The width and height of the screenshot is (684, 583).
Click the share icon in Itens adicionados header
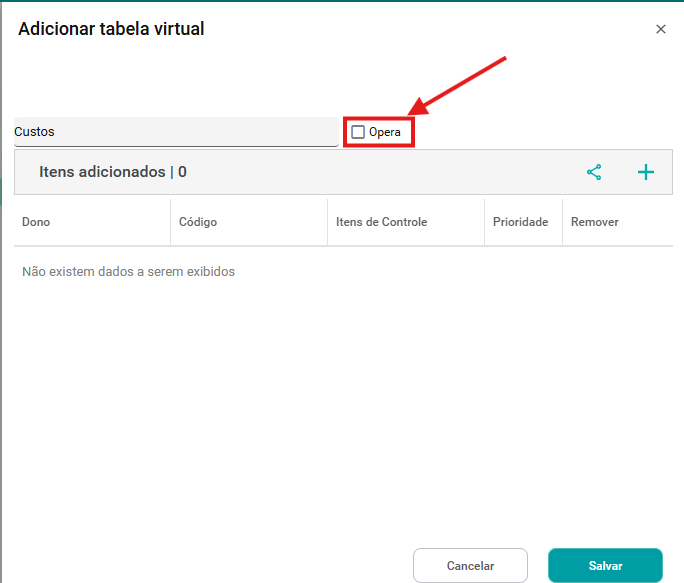[594, 172]
